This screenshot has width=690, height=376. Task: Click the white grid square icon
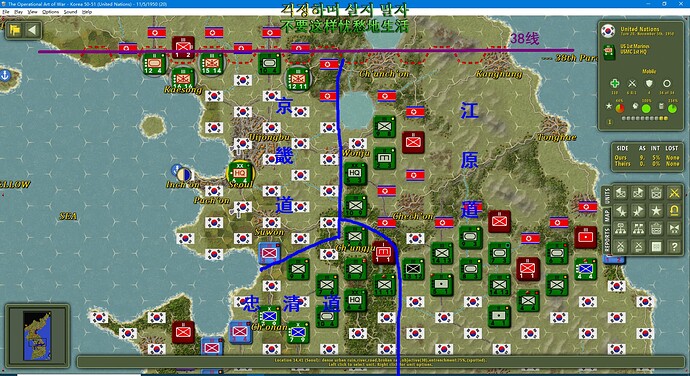656,247
